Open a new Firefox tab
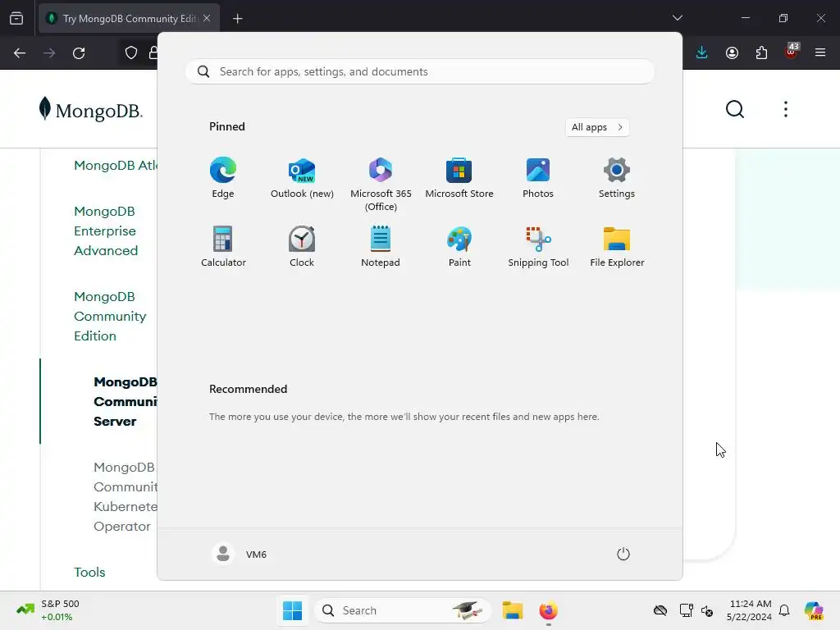 pos(238,19)
